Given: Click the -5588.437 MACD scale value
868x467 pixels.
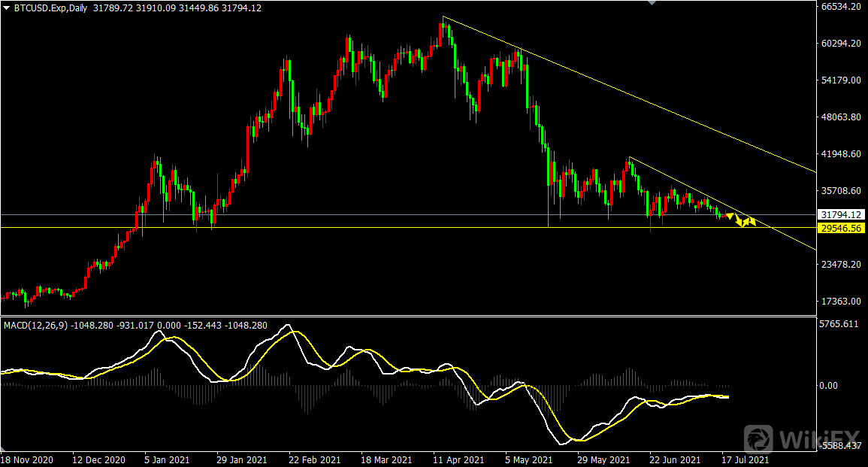Looking at the screenshot, I should click(839, 446).
